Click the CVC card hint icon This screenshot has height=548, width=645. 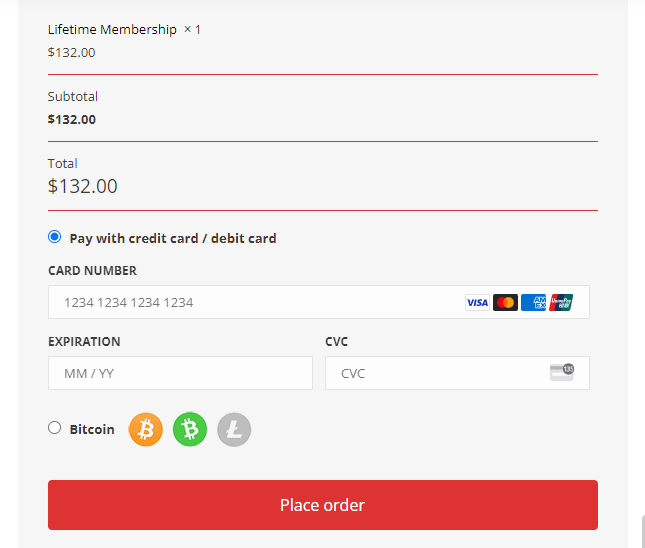(562, 372)
